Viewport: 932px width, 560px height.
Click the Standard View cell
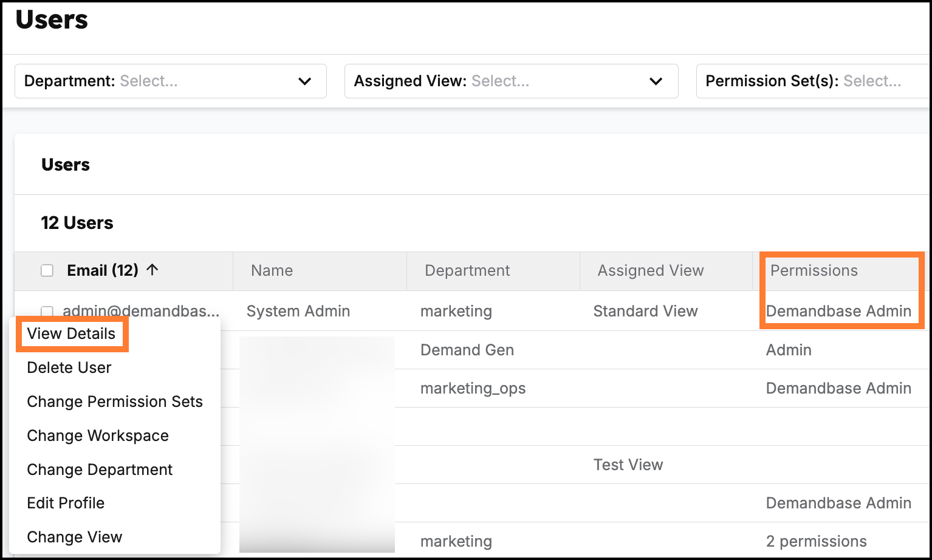click(645, 311)
